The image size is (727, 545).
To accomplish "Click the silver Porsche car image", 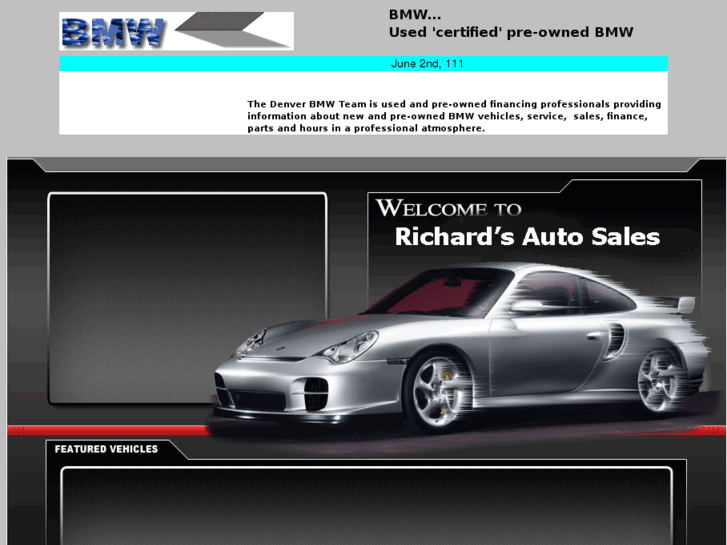I will (461, 346).
